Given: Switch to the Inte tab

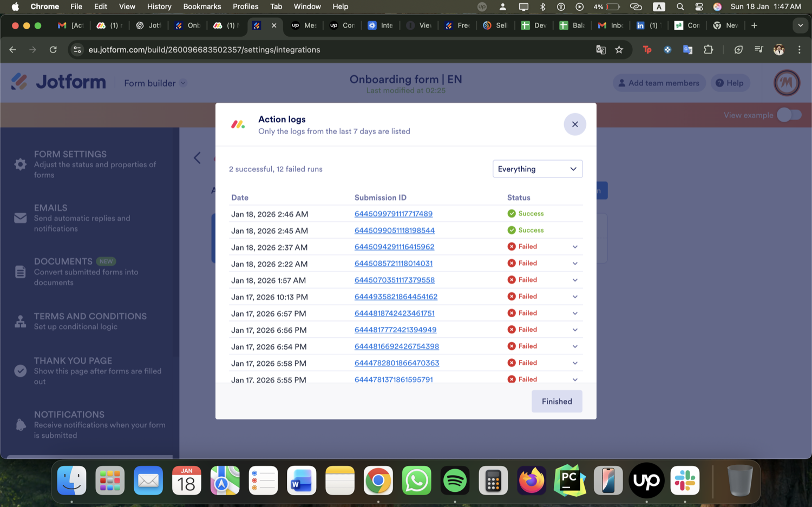Looking at the screenshot, I should pyautogui.click(x=380, y=25).
